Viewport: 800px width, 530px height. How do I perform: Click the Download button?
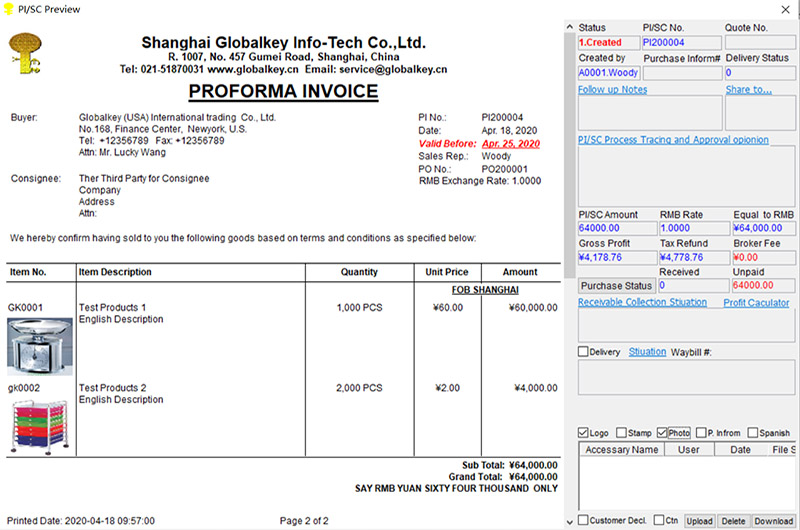coord(773,521)
